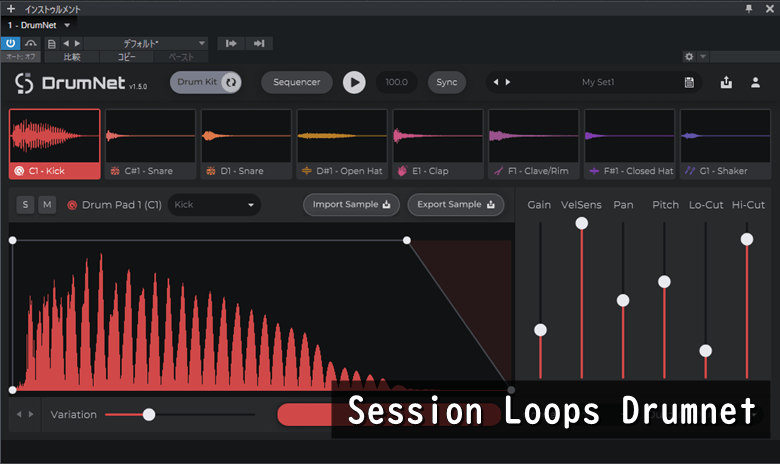Click the clave stick icon on F1
The width and height of the screenshot is (780, 464).
[498, 171]
